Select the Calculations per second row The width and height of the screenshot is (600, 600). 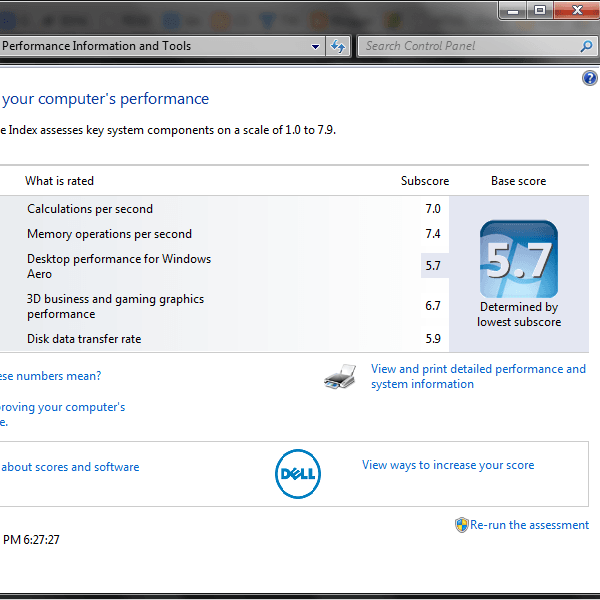[x=90, y=209]
